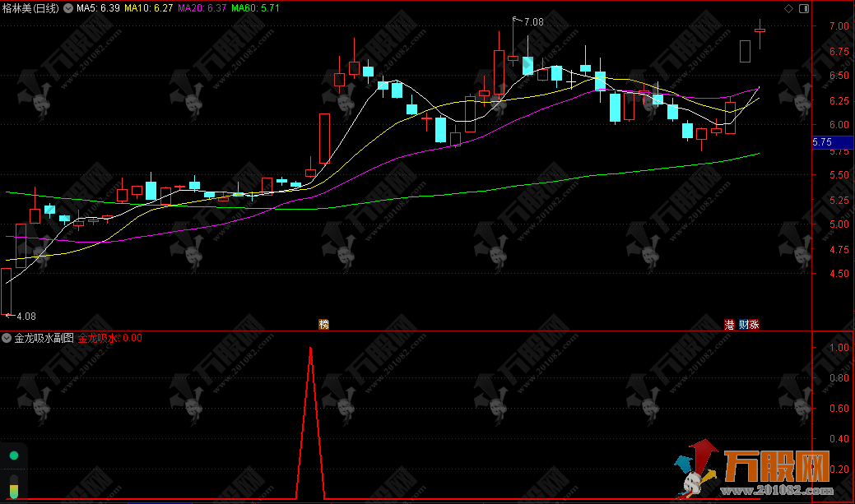Click the 6.25 price axis label

839,101
